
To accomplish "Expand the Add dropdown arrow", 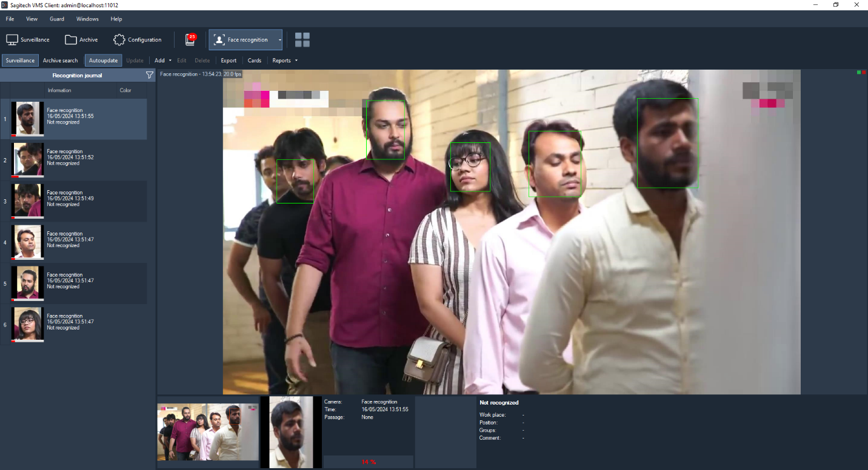I will tap(170, 61).
